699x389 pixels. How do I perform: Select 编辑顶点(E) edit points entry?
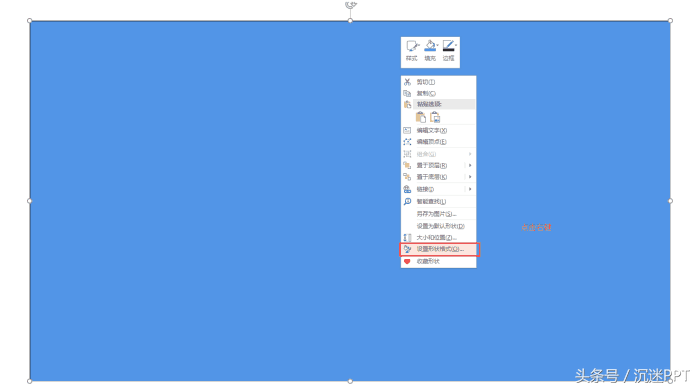pos(438,142)
